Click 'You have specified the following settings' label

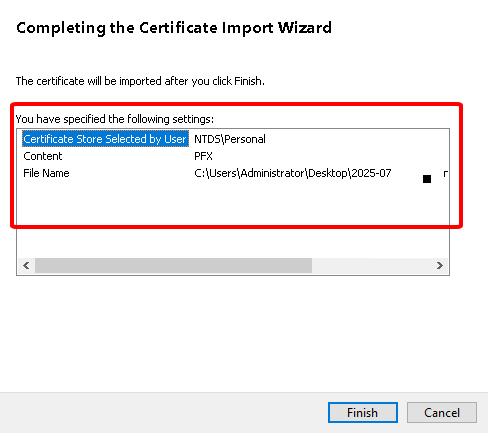point(115,119)
